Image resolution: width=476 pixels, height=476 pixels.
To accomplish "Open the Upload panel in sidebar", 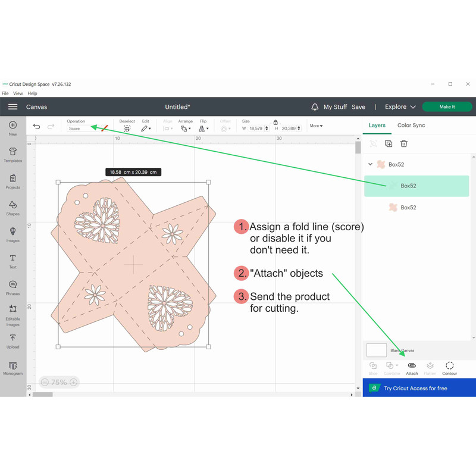I will [x=12, y=341].
